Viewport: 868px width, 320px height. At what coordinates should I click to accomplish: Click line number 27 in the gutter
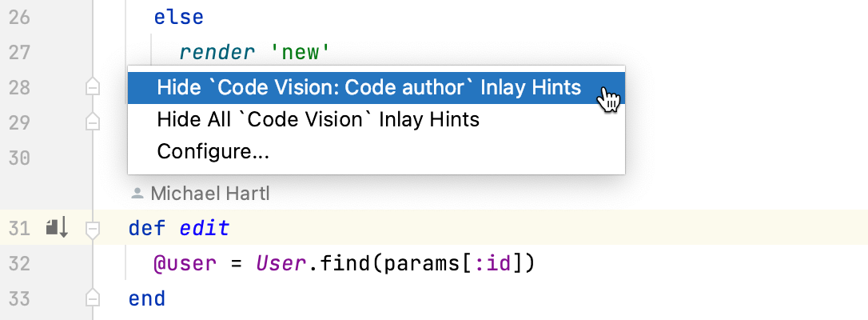click(x=18, y=52)
